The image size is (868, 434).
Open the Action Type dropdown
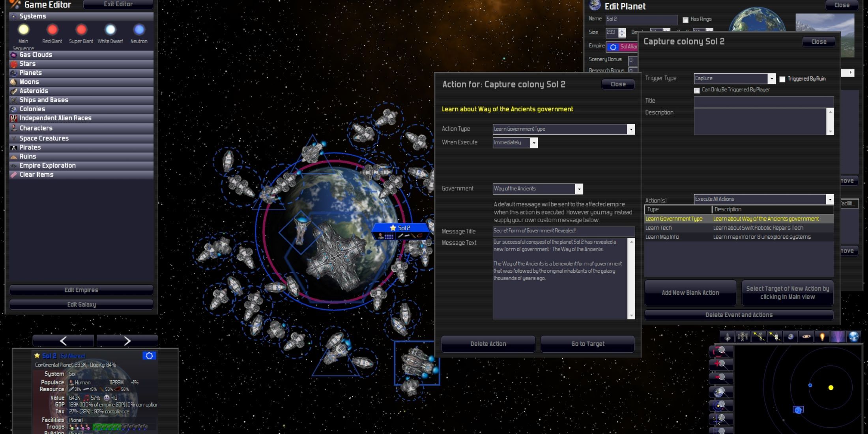[564, 129]
